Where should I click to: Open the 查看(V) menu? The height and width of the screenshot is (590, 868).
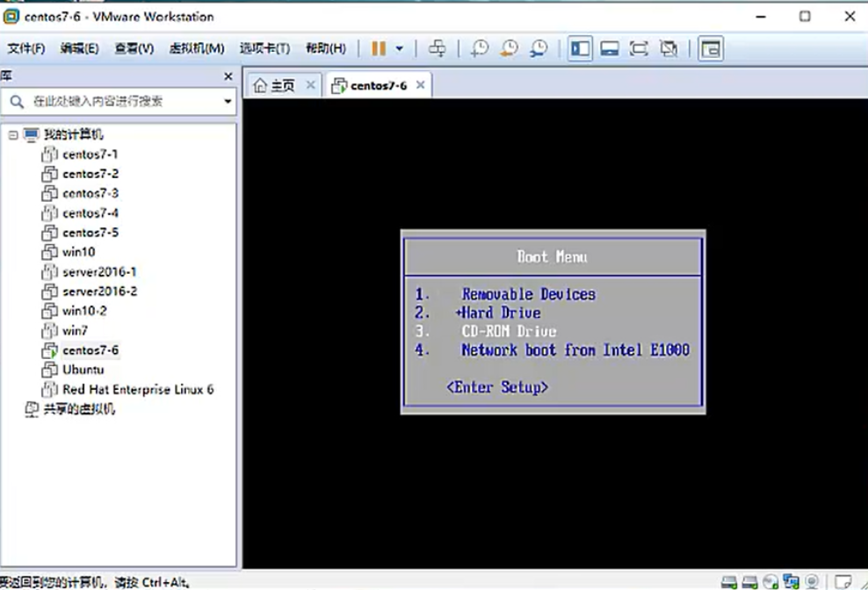pyautogui.click(x=134, y=48)
